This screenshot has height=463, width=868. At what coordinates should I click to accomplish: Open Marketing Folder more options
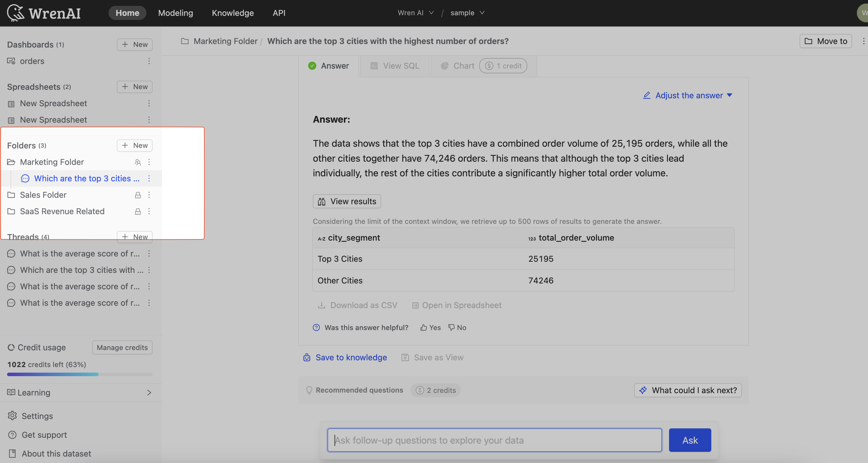[x=149, y=162]
